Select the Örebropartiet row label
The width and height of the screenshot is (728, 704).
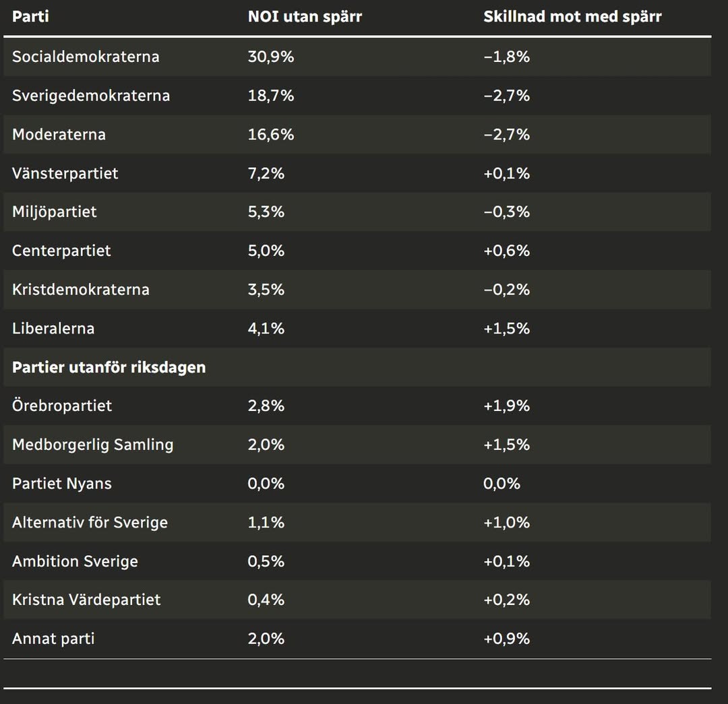pos(62,406)
